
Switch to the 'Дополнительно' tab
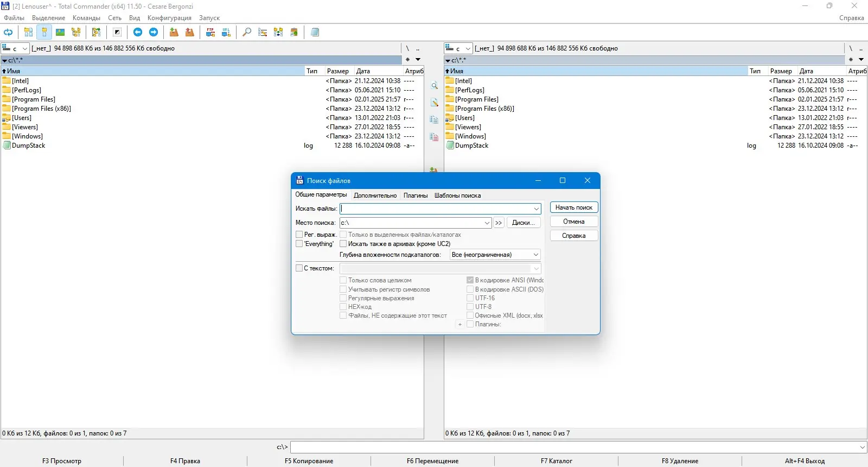tap(375, 195)
